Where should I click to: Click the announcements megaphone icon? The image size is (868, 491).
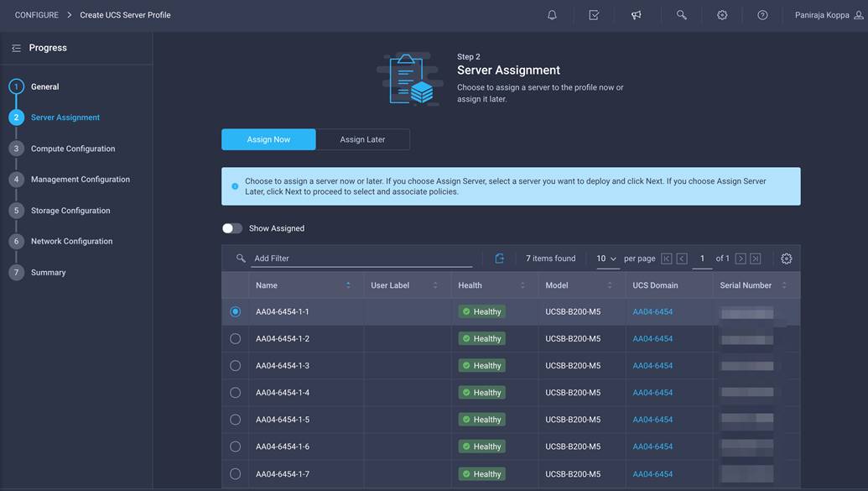tap(636, 15)
